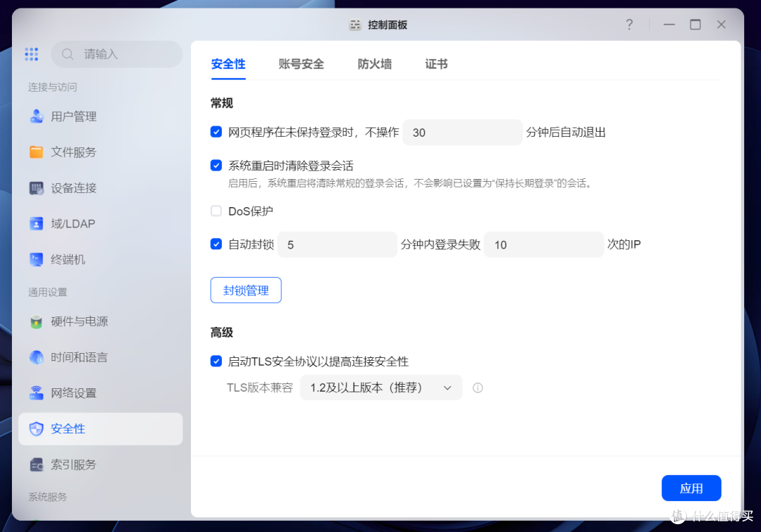Click the 域/LDAP icon
761x532 pixels.
[x=37, y=224]
